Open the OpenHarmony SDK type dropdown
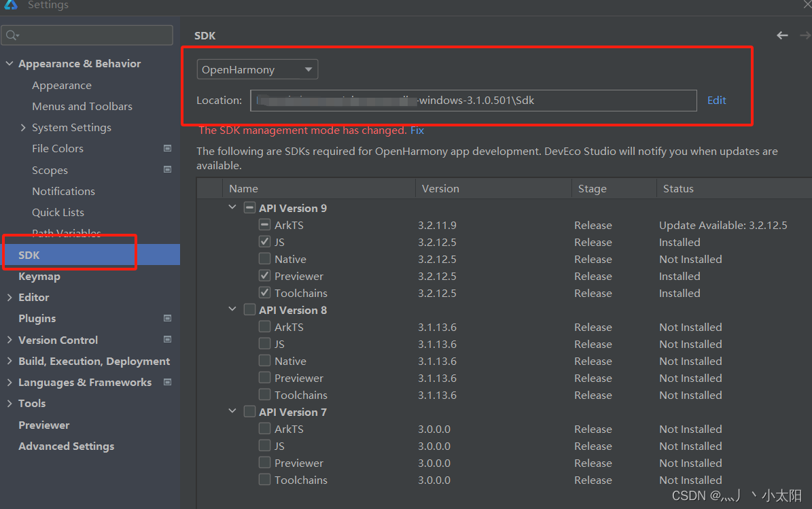Viewport: 812px width, 509px height. pos(258,69)
